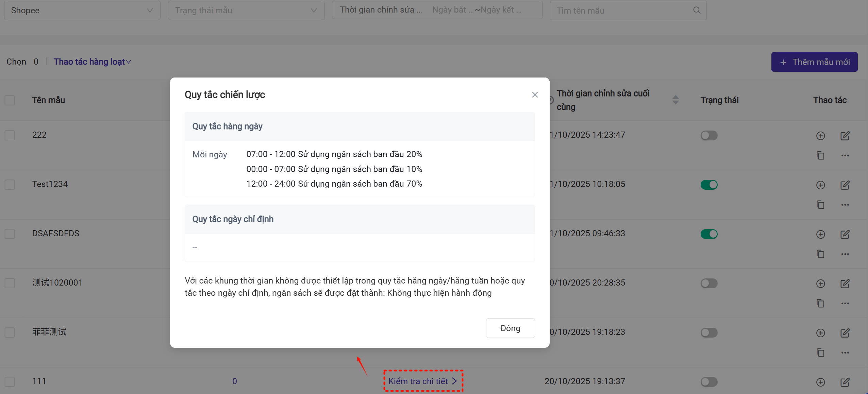868x394 pixels.
Task: Click the edit icon in row 111
Action: point(845,382)
